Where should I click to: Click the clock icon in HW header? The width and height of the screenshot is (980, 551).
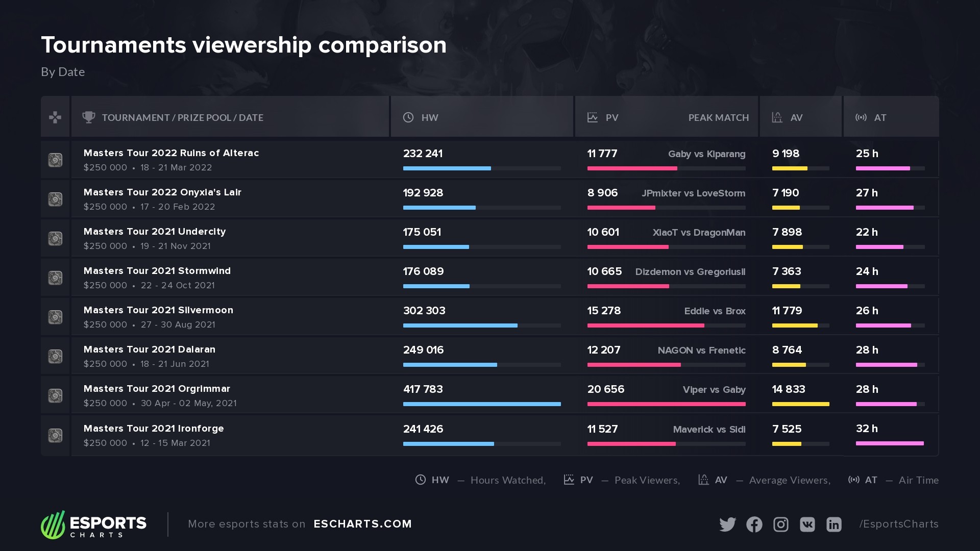coord(408,117)
